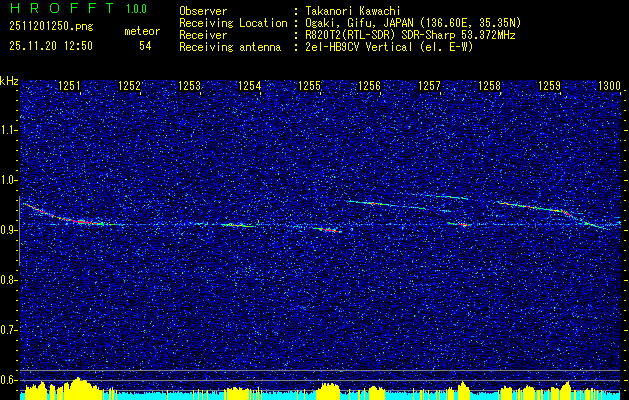Image resolution: width=629 pixels, height=400 pixels.
Task: Click the tall yellow signal peak below 1251
Action: (78, 388)
